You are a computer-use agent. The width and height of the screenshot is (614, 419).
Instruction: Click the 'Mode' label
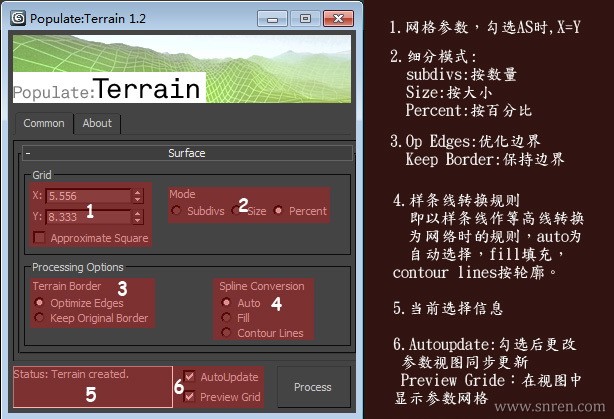[x=182, y=194]
